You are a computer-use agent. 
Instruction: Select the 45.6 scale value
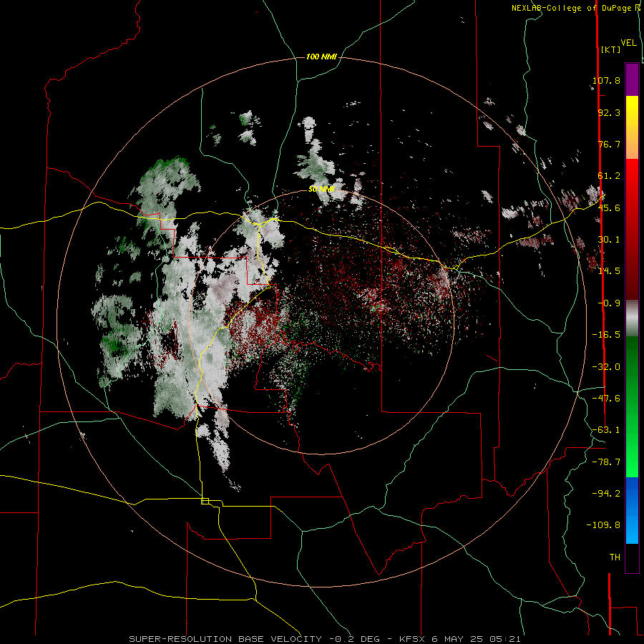tap(609, 208)
